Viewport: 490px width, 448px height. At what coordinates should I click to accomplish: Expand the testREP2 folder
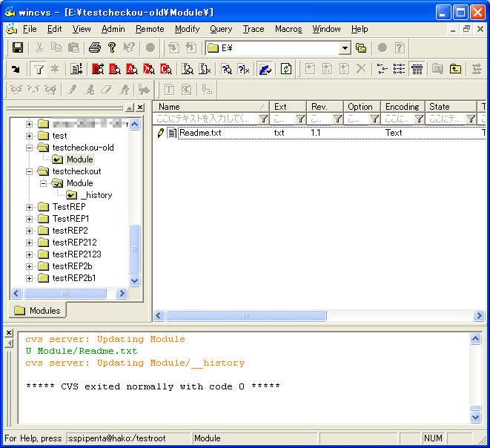click(29, 231)
